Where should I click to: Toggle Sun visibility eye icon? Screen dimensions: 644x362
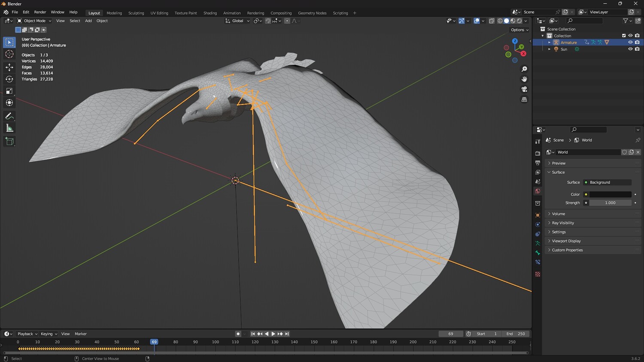coord(630,49)
